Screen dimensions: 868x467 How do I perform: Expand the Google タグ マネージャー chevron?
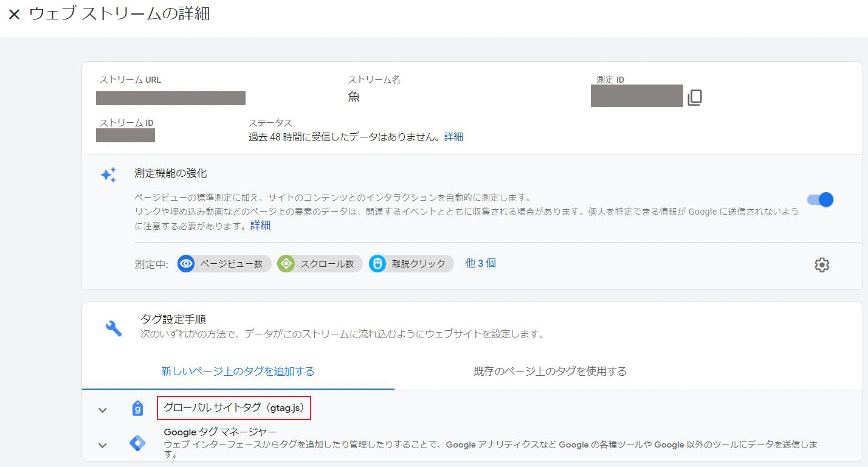tap(103, 445)
